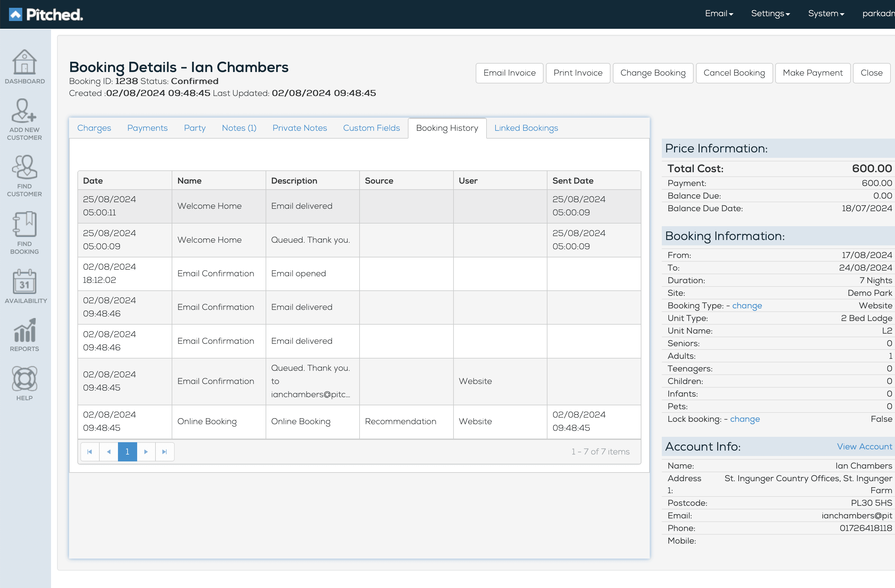Screen dimensions: 895x588
Task: Expand the System dropdown menu
Action: 826,13
